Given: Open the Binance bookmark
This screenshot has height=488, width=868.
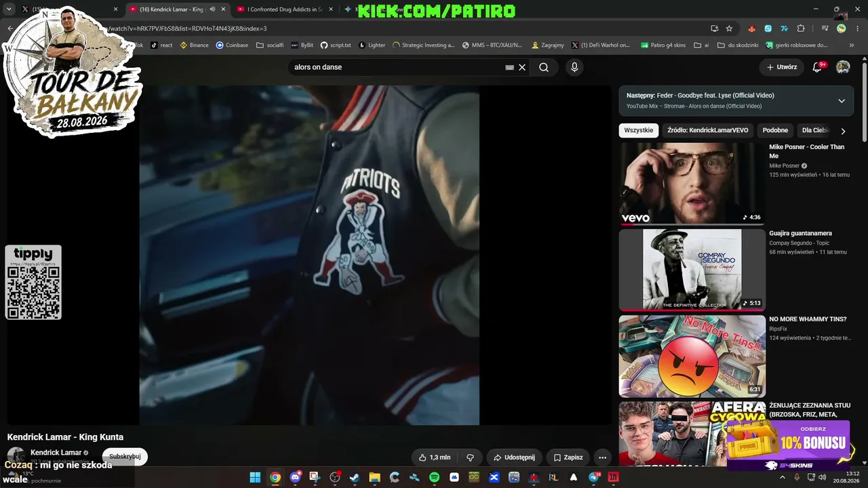Looking at the screenshot, I should 194,45.
